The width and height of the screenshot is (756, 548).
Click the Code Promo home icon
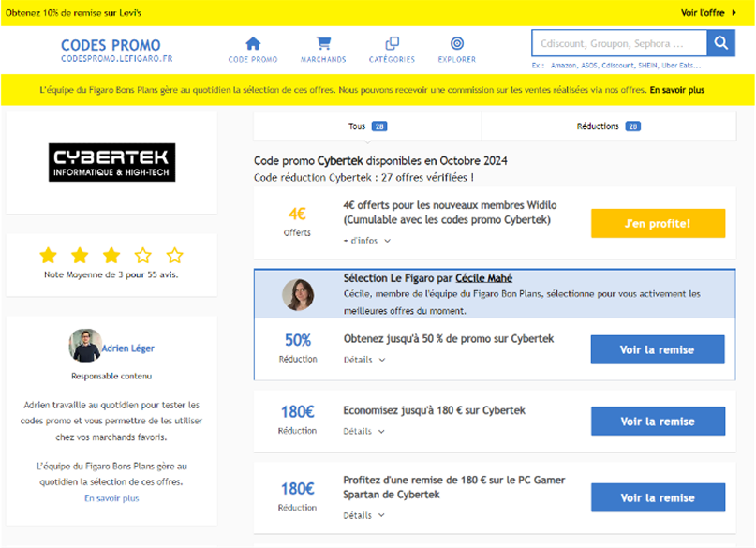(x=253, y=43)
